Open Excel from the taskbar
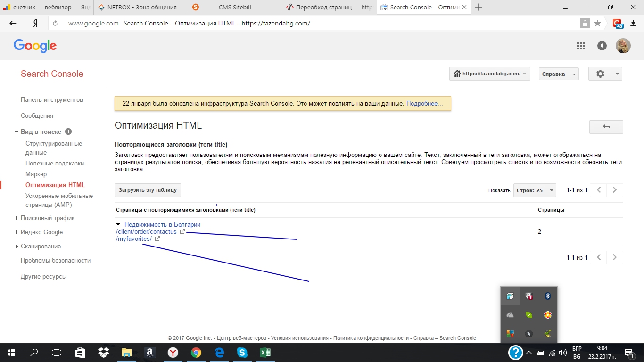Image resolution: width=644 pixels, height=362 pixels. pos(265,352)
